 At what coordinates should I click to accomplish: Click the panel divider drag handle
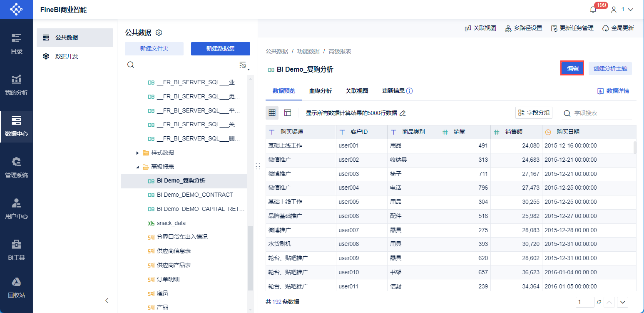pyautogui.click(x=258, y=166)
